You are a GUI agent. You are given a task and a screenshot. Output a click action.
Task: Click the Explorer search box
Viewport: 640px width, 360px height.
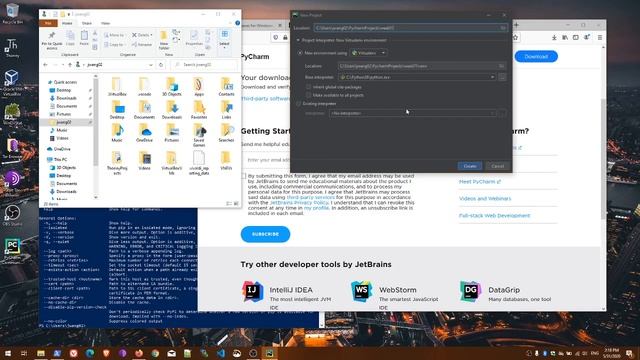pyautogui.click(x=204, y=65)
